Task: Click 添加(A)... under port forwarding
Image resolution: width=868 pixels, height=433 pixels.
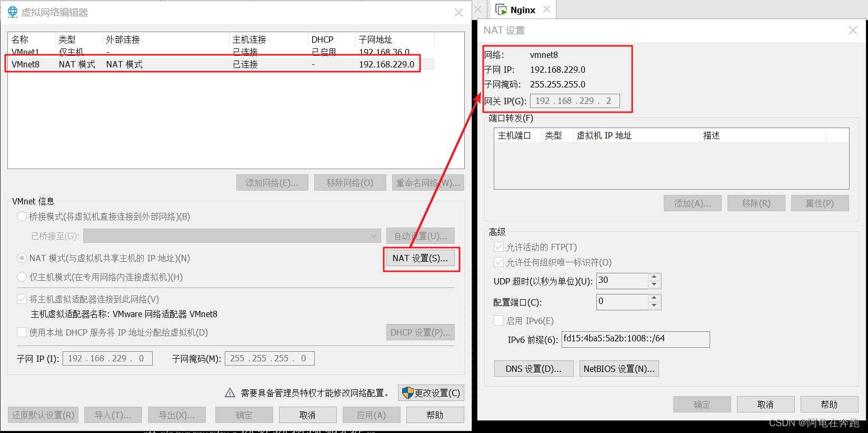Action: [x=693, y=203]
